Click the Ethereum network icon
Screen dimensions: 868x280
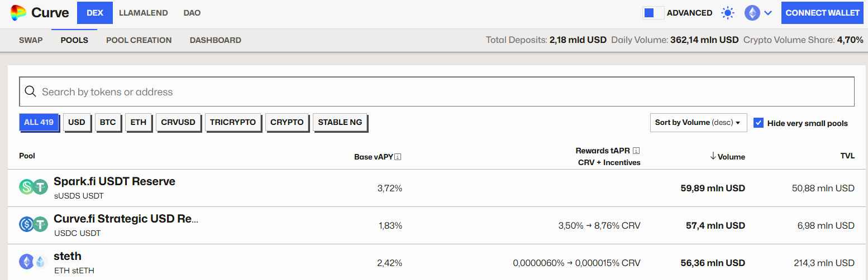[752, 13]
